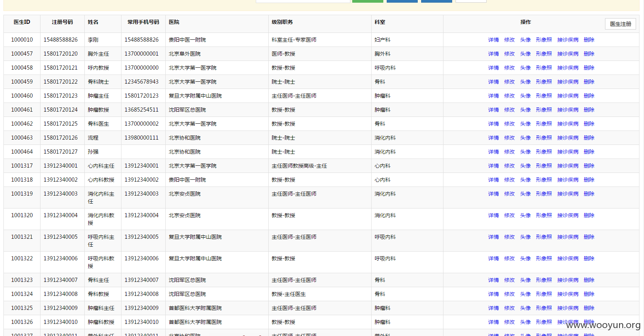Open 详情 for doctor 肿瘤科教授
Viewport: 644px width, 336px height.
[x=493, y=322]
